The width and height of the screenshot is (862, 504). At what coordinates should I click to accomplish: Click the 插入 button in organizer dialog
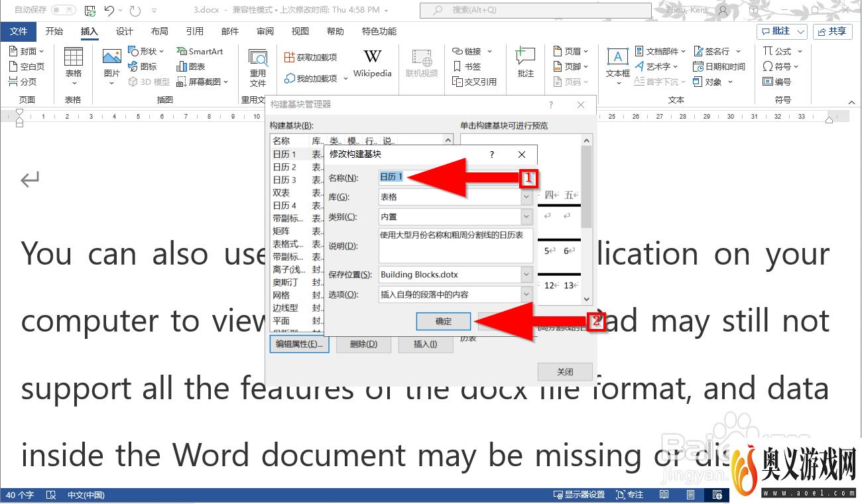coord(426,344)
